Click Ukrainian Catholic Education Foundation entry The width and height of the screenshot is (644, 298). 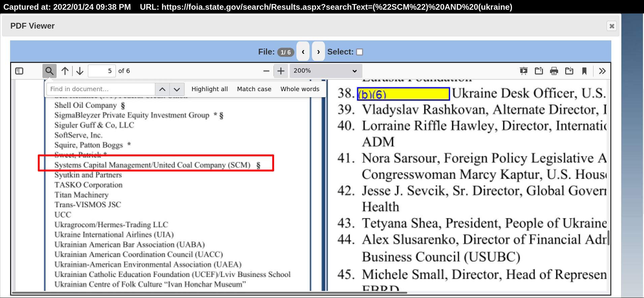click(x=172, y=274)
